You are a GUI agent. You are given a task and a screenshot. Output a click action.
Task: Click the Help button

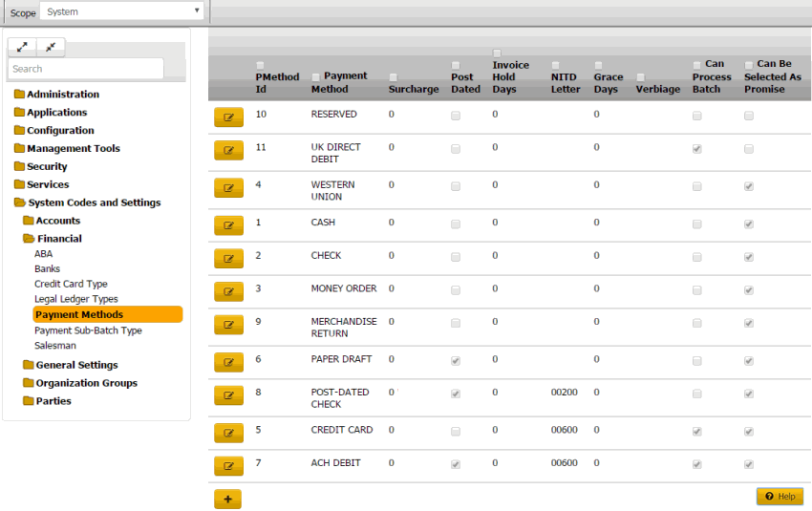(780, 497)
